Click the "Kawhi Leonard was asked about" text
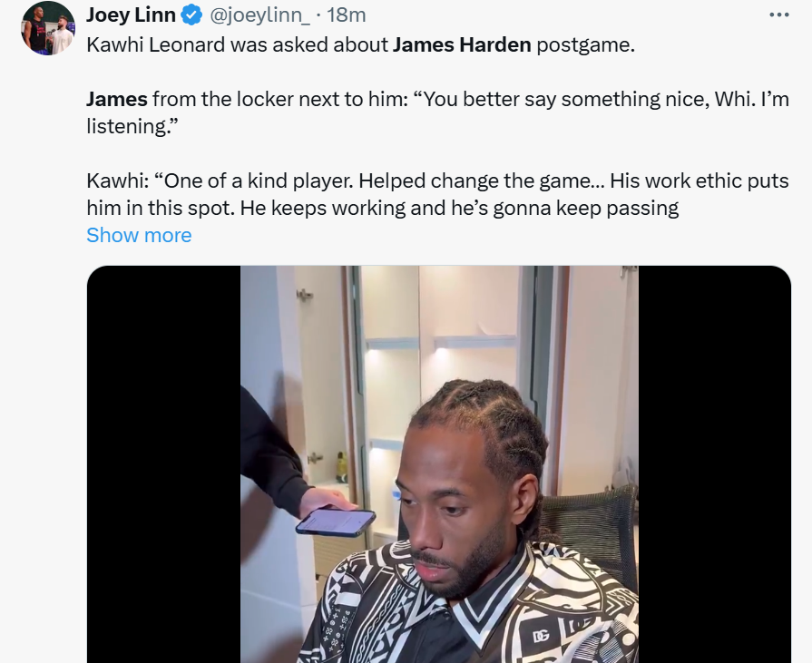Viewport: 812px width, 663px height. tap(237, 44)
